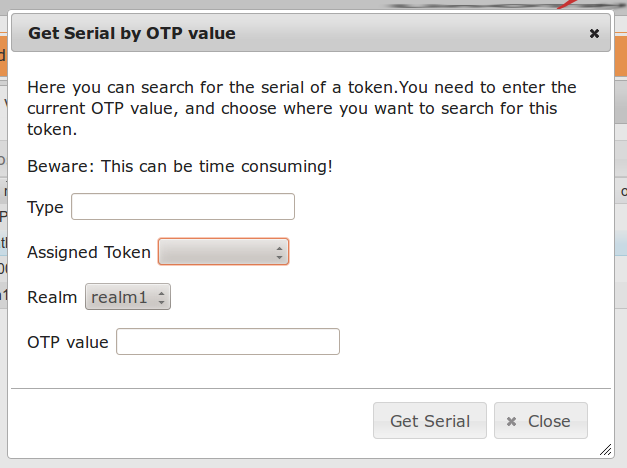
Task: Click into the OTP value text box
Action: click(x=228, y=342)
